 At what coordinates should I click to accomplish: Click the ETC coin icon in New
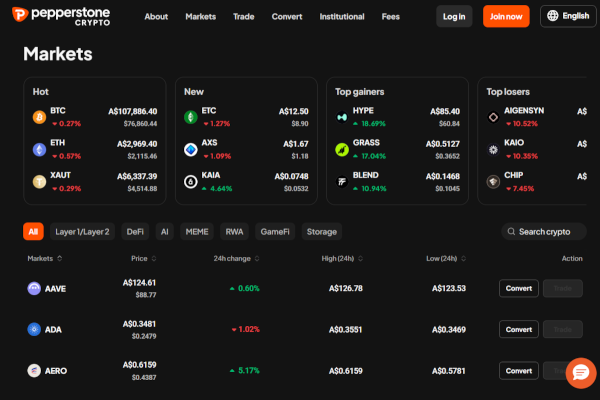(191, 117)
